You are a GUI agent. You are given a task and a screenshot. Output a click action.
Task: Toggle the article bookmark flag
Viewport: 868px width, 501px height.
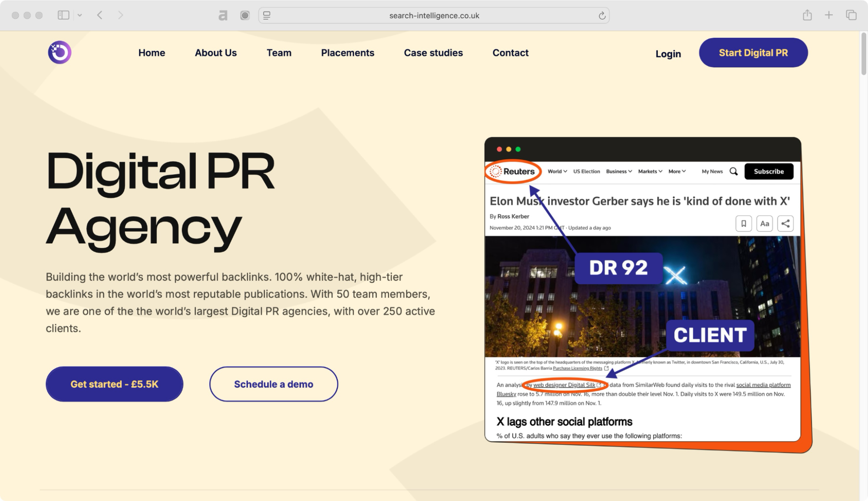coord(743,223)
